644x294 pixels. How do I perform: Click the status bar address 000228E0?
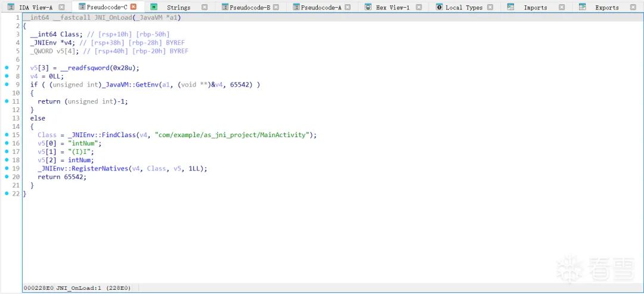click(39, 288)
